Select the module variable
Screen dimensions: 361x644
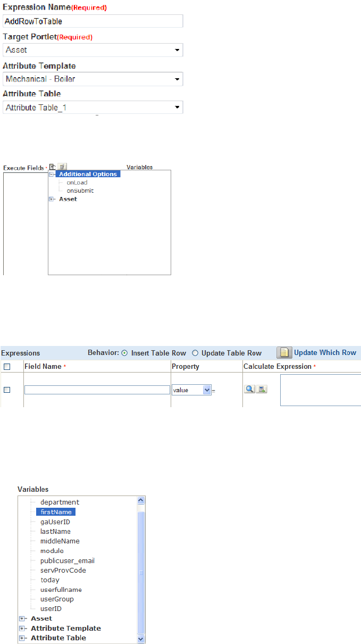pyautogui.click(x=52, y=551)
